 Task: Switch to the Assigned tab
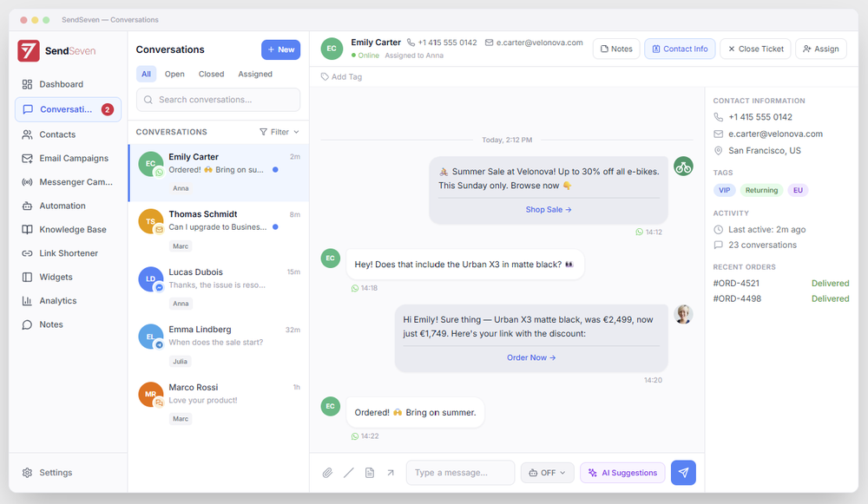pyautogui.click(x=254, y=74)
